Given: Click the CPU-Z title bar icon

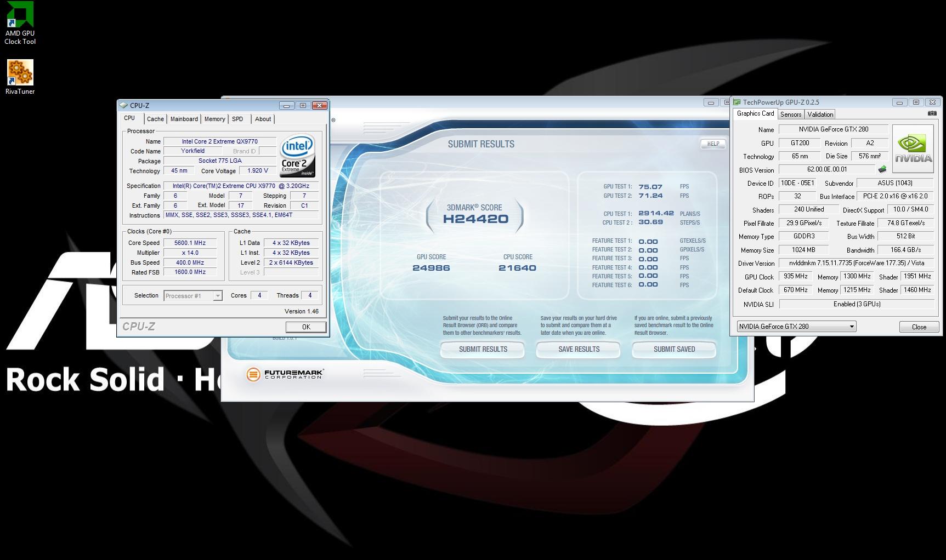Looking at the screenshot, I should [x=123, y=105].
